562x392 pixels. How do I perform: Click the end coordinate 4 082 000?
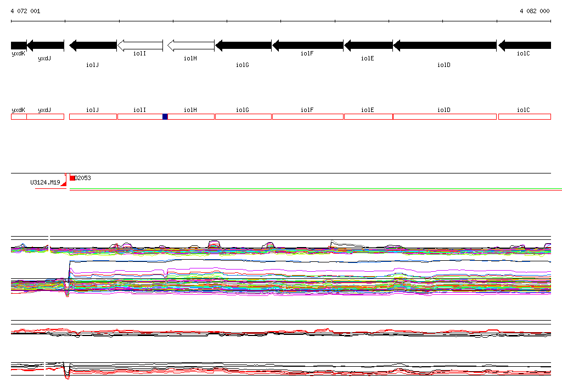[x=534, y=11]
